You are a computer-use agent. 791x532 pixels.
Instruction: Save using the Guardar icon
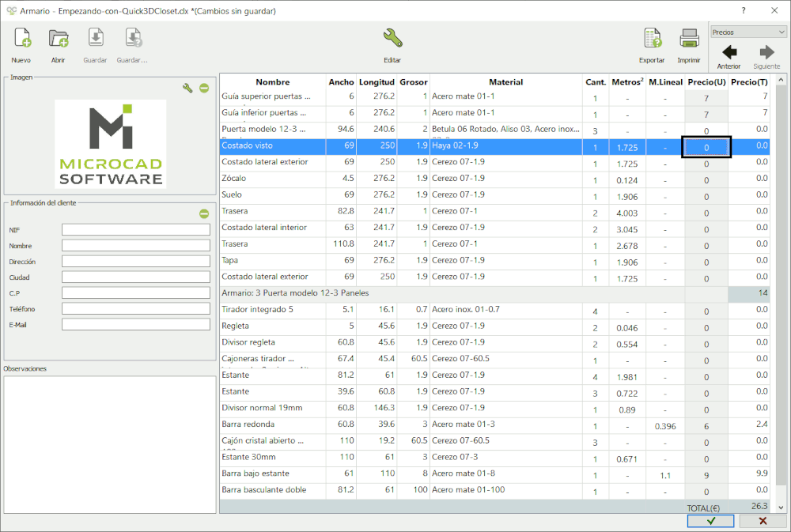point(96,38)
